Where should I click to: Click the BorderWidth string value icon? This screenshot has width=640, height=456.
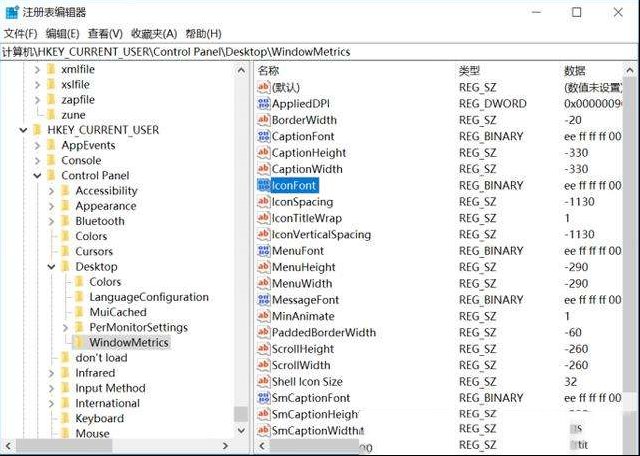pos(264,120)
